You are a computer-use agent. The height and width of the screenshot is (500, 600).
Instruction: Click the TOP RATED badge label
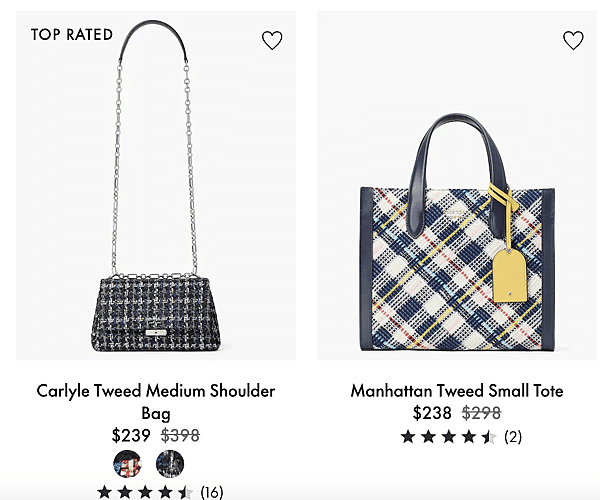click(72, 34)
